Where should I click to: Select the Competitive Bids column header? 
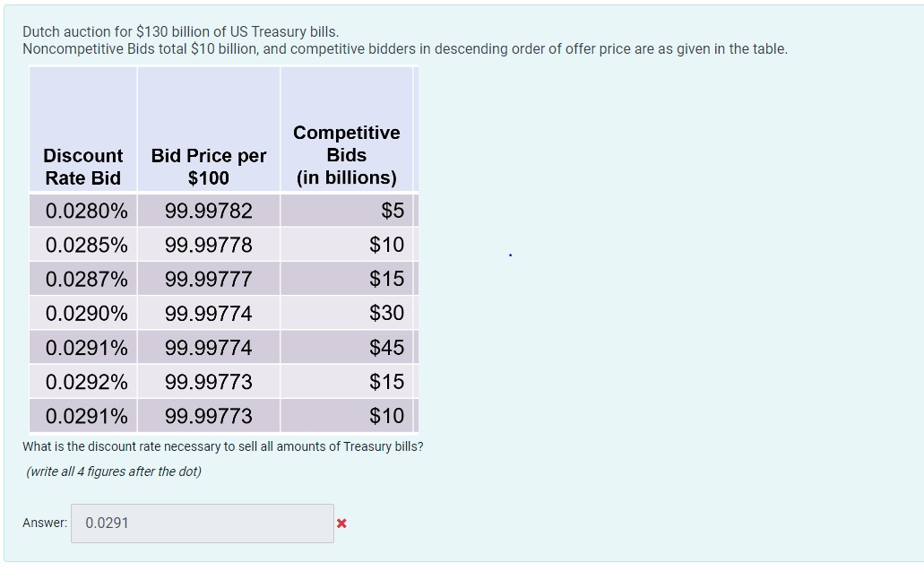point(347,155)
